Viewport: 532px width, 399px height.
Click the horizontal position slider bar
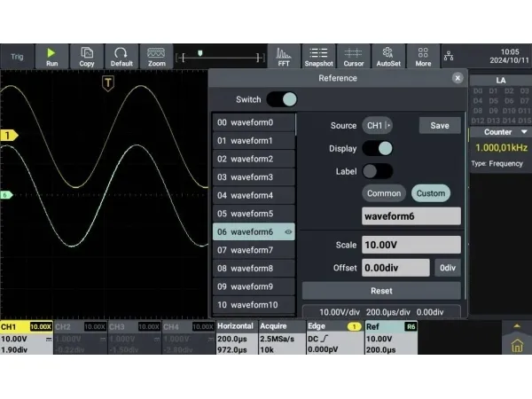pyautogui.click(x=222, y=57)
